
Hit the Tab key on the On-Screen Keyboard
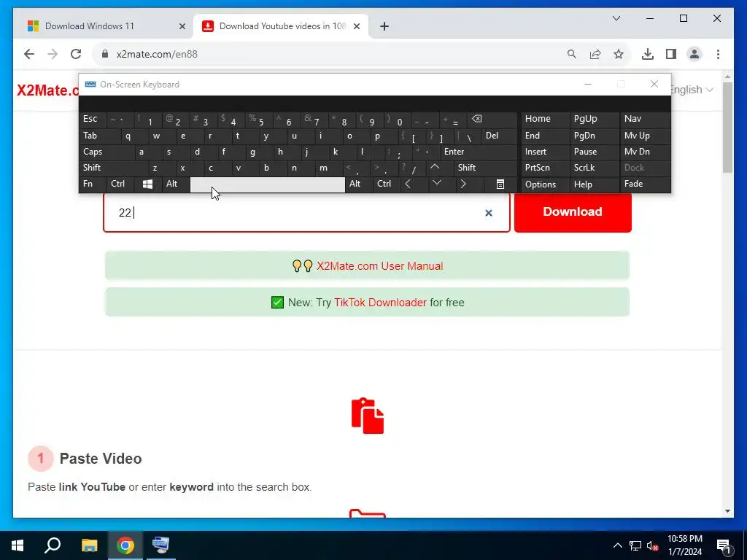click(99, 136)
